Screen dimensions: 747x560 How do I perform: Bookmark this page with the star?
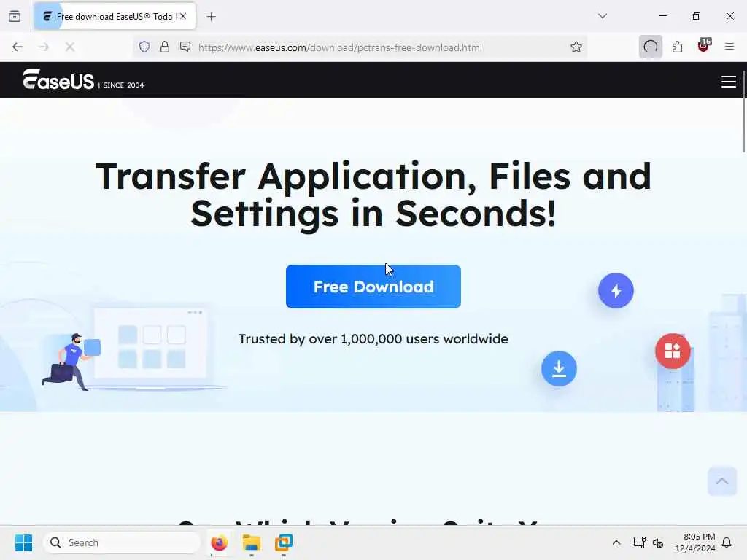click(x=576, y=47)
